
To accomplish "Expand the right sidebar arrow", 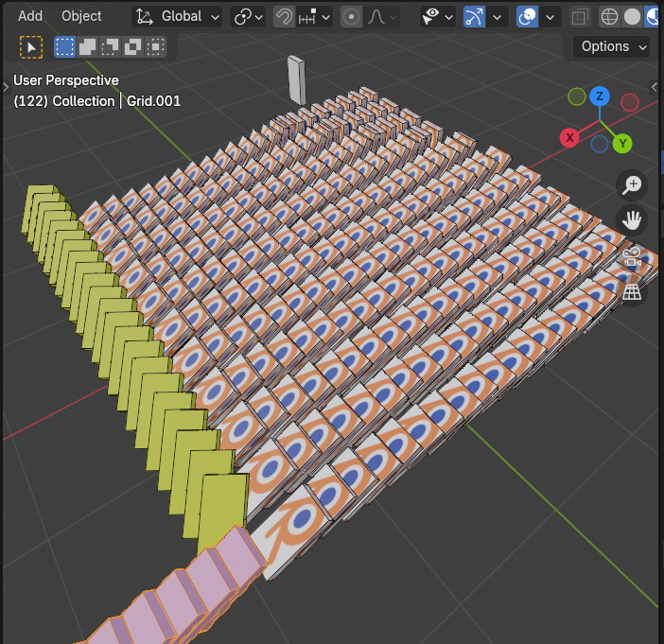I will [x=655, y=87].
